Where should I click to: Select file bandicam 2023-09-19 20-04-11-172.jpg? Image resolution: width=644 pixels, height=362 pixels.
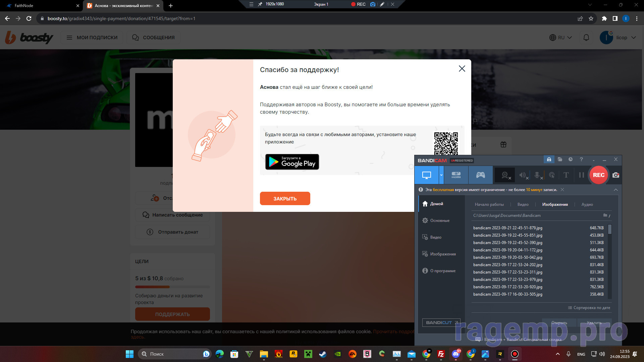tap(538, 250)
